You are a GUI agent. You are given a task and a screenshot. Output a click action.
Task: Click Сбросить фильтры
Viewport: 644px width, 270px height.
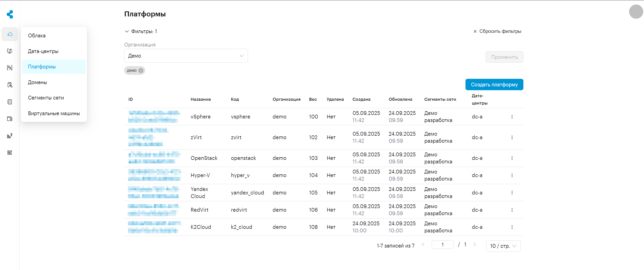497,31
